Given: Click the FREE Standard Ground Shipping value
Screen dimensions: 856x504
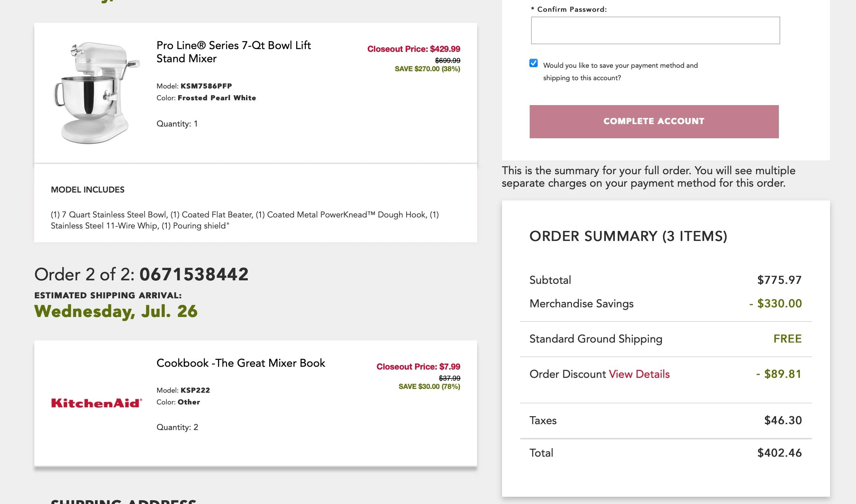Looking at the screenshot, I should point(787,339).
